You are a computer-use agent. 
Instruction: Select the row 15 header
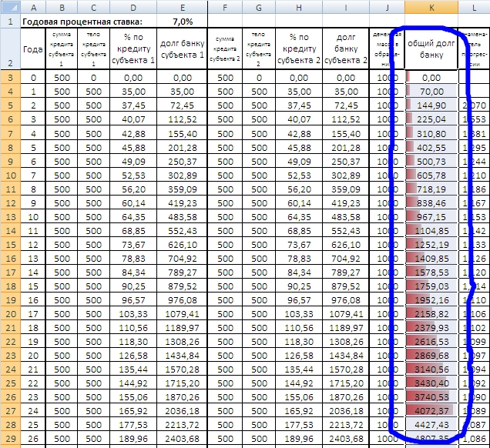[11, 244]
